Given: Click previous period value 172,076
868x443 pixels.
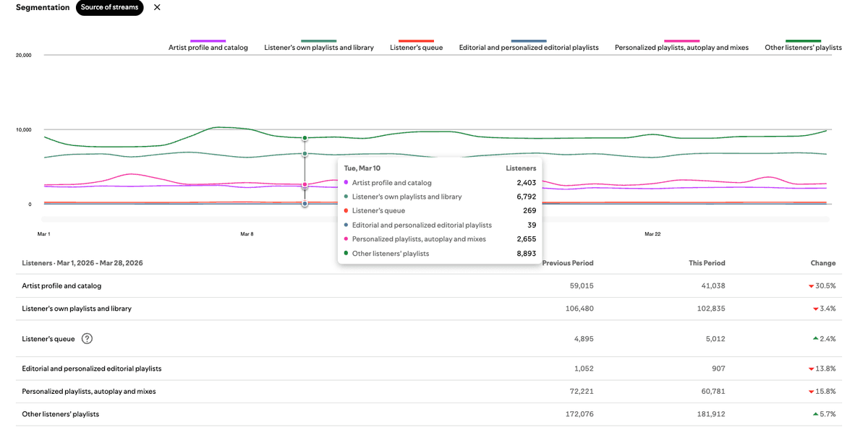Looking at the screenshot, I should (579, 414).
